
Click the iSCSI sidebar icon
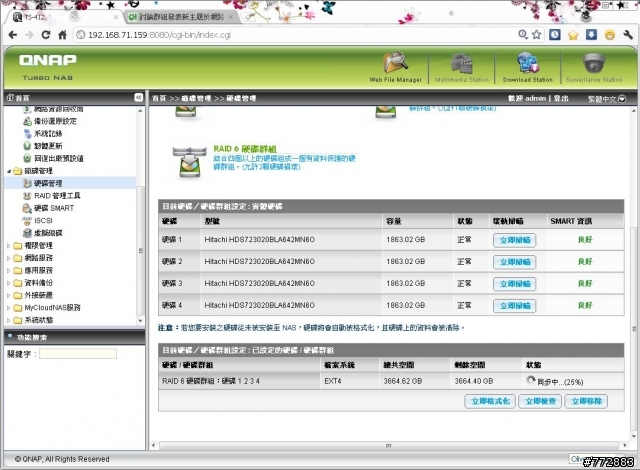point(27,221)
